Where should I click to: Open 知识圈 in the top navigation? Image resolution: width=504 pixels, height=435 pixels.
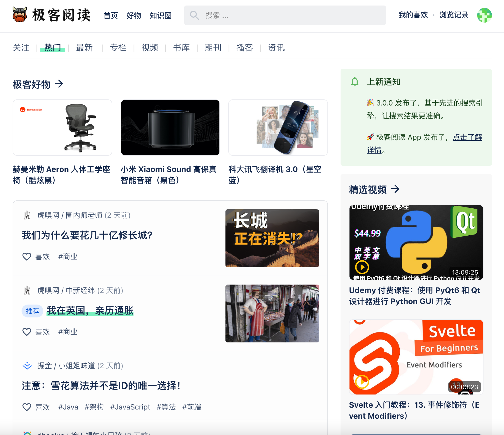click(x=161, y=16)
